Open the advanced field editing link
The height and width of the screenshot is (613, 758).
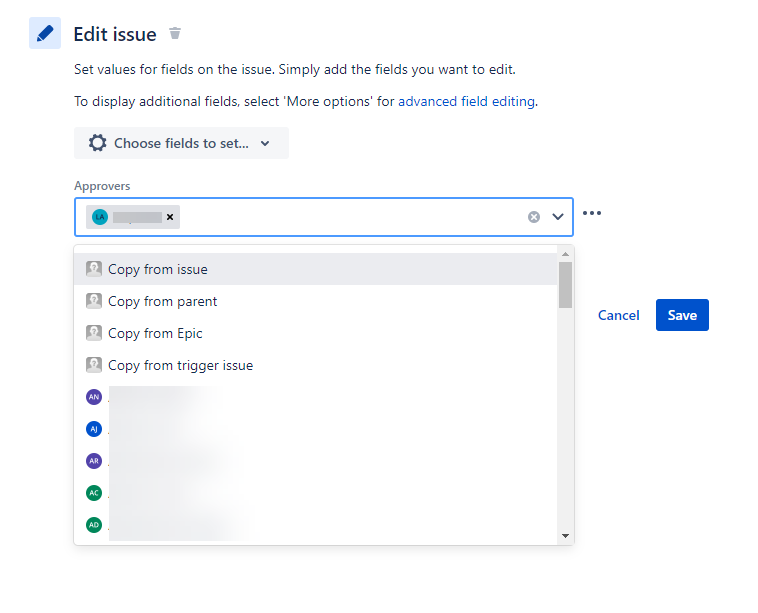466,102
